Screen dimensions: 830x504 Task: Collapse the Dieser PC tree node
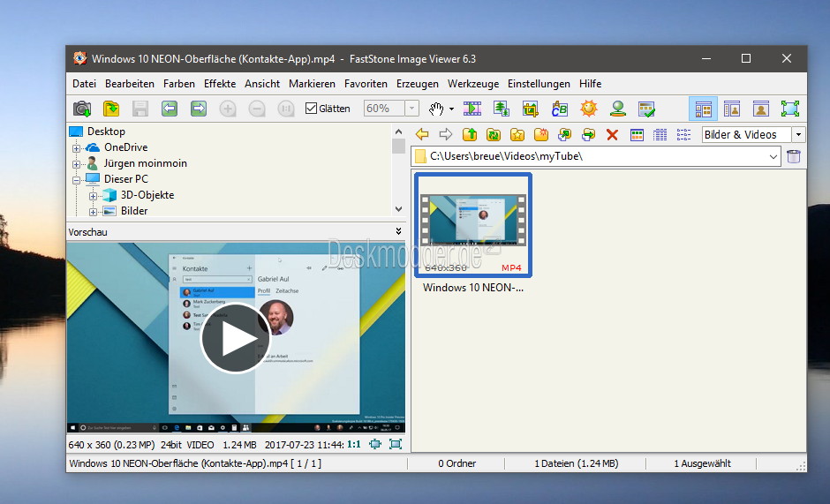pyautogui.click(x=76, y=180)
